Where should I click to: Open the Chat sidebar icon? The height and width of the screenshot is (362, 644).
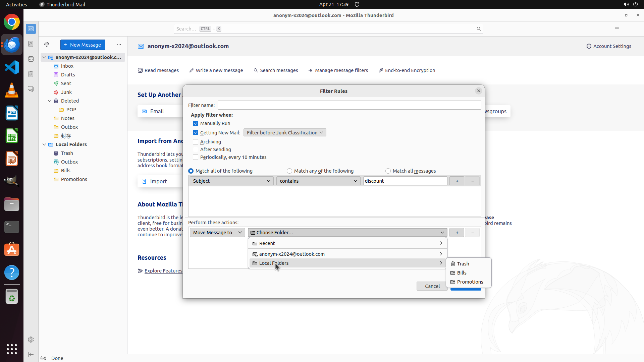point(31,89)
